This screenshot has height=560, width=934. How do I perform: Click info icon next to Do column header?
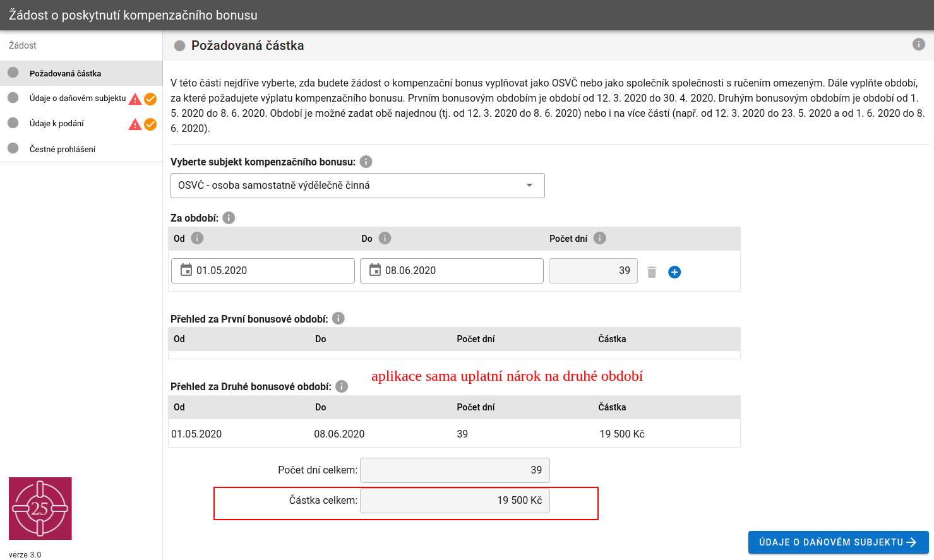pos(385,238)
